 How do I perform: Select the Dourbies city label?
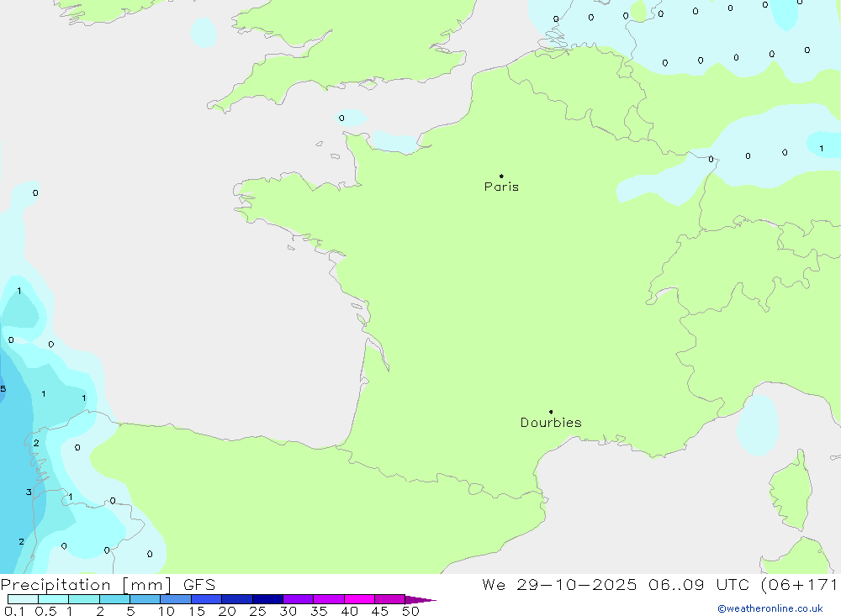click(551, 423)
